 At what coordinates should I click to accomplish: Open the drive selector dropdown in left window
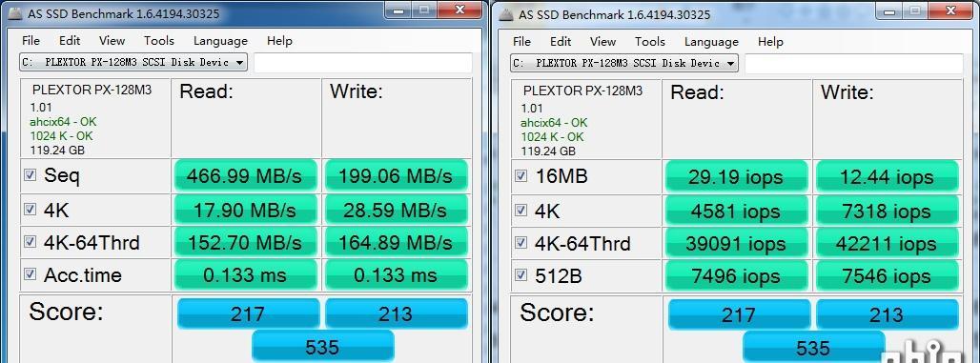pyautogui.click(x=133, y=63)
